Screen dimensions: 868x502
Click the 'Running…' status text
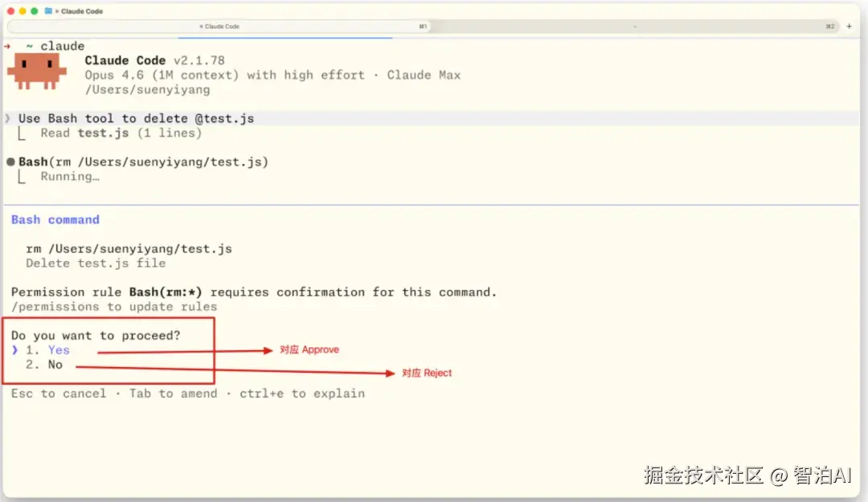[70, 177]
